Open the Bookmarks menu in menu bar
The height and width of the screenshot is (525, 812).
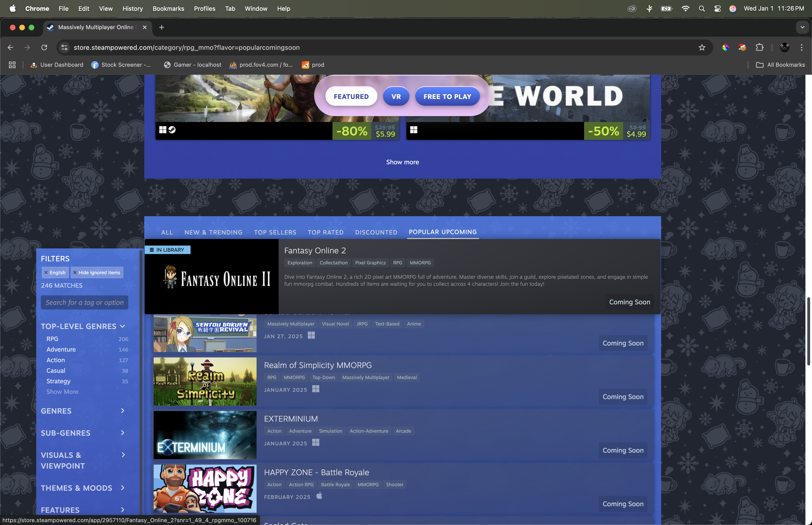(168, 8)
